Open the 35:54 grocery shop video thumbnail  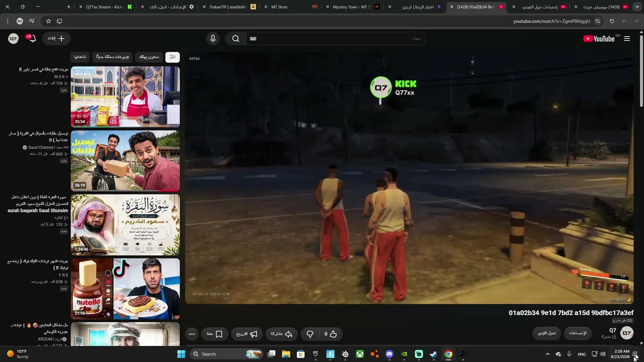(125, 97)
